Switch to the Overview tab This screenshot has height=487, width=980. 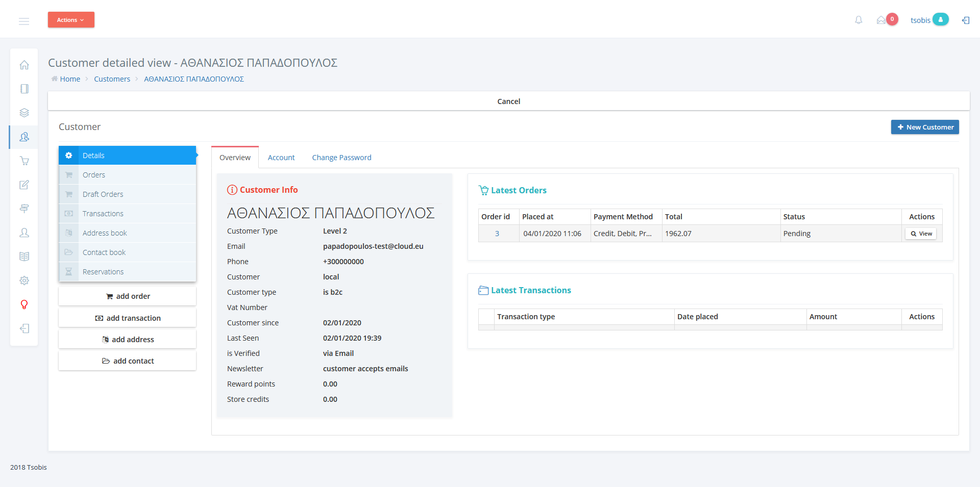[235, 158]
